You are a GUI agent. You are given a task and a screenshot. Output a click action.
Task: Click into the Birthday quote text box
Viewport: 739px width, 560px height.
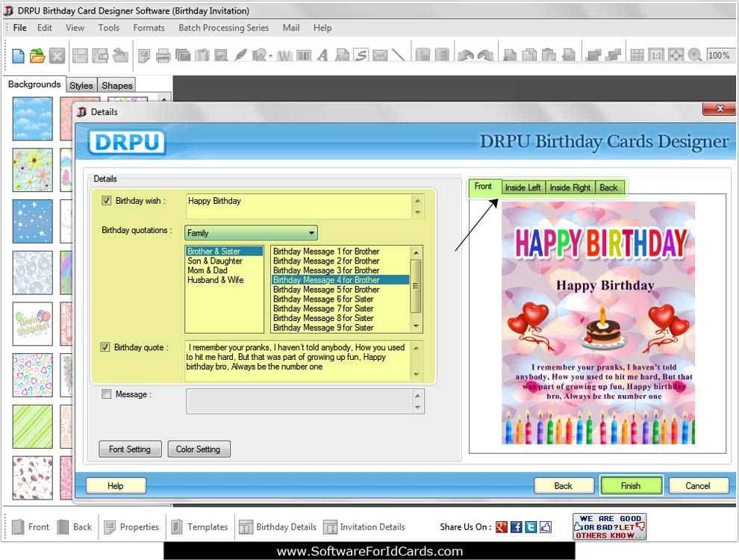coord(299,361)
